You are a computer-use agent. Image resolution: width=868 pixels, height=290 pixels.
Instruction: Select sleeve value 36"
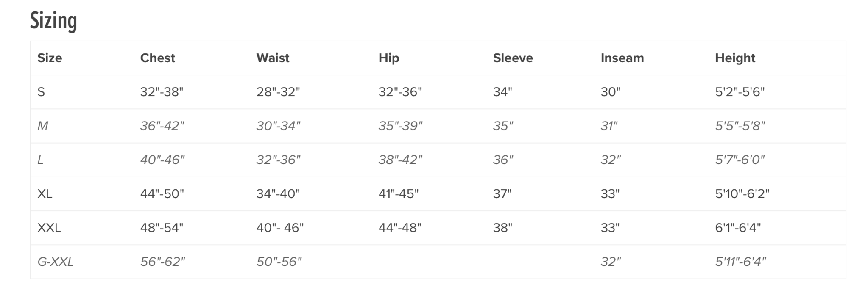pyautogui.click(x=503, y=160)
